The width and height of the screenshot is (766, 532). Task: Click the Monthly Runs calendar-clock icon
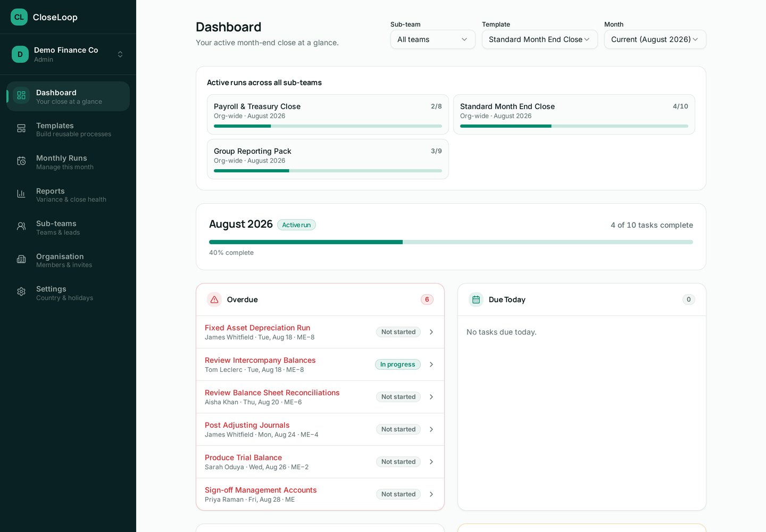pos(21,161)
